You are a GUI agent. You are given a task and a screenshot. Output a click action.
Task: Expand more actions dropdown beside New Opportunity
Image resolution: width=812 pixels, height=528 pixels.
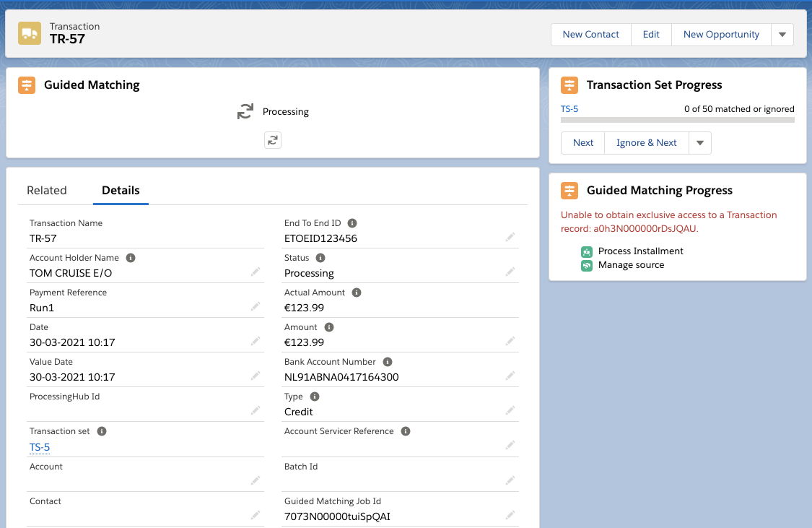pos(782,35)
